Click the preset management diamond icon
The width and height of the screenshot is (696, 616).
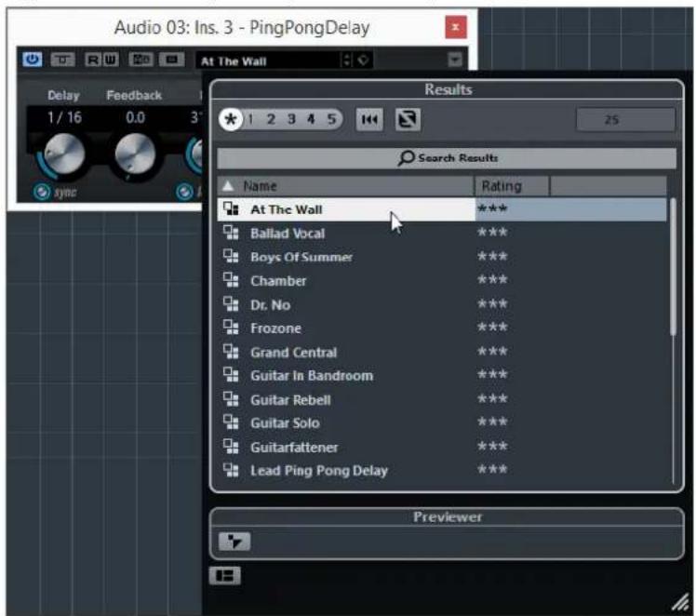[363, 60]
